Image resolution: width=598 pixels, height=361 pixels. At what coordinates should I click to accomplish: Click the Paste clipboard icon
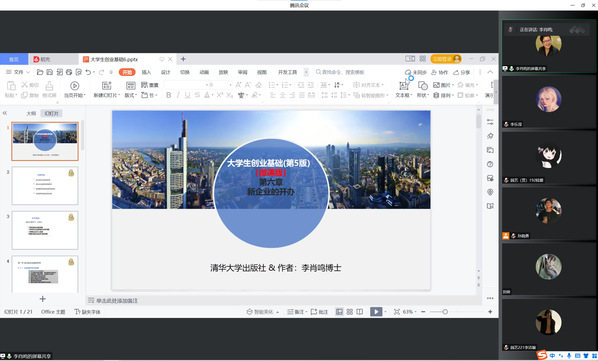coord(11,86)
